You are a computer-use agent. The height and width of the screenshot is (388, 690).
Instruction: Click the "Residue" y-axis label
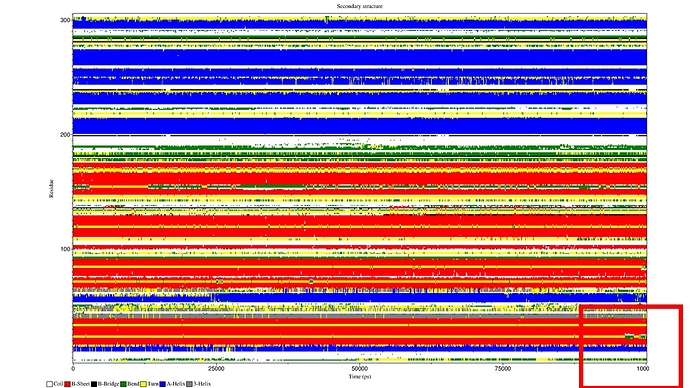tap(51, 188)
